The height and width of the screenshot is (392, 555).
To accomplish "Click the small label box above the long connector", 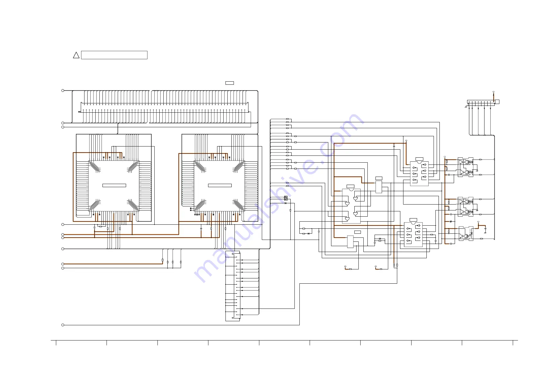I will pos(230,83).
